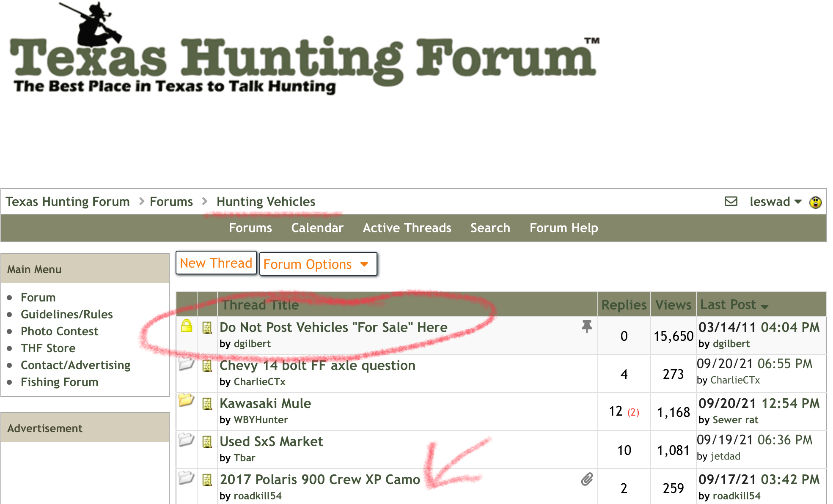The image size is (833, 504).
Task: Sort the thread list by Replies column
Action: 624,305
